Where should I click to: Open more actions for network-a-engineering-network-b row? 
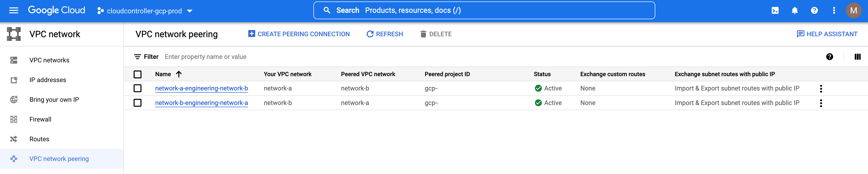tap(821, 88)
